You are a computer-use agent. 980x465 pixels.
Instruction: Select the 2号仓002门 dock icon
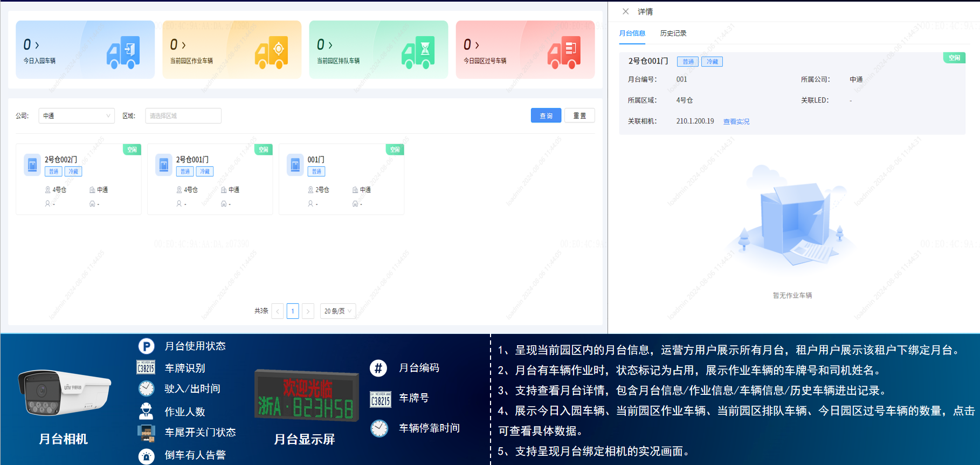click(x=32, y=165)
